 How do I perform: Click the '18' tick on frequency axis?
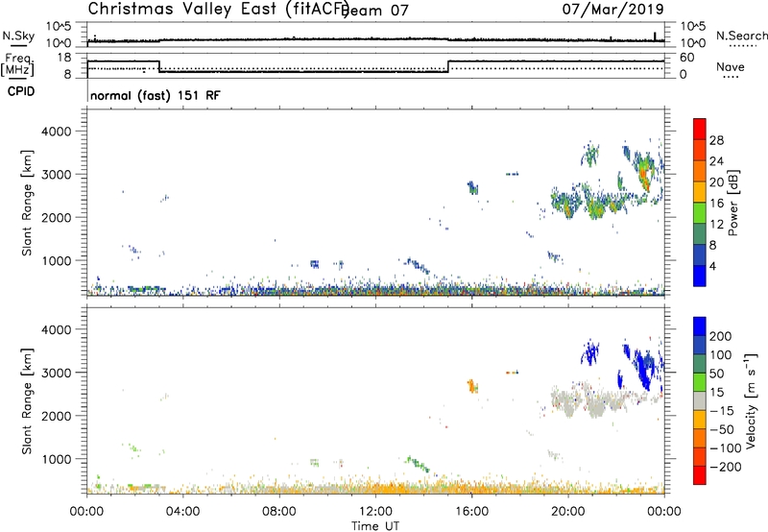[65, 58]
